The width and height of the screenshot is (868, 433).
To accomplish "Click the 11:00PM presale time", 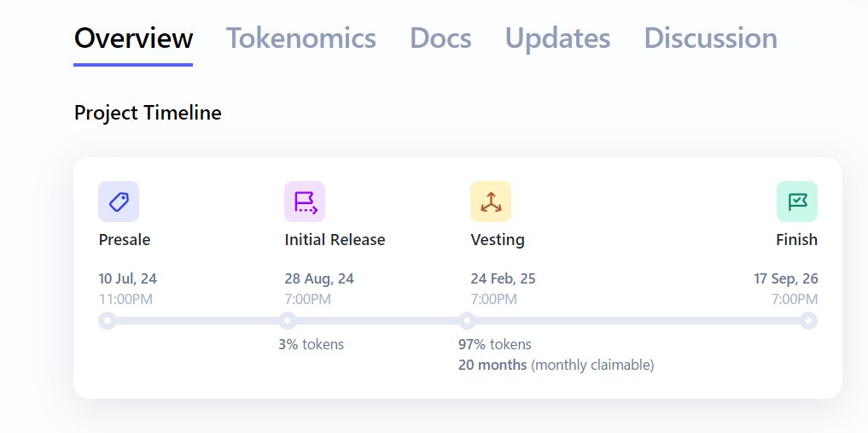I will click(125, 300).
